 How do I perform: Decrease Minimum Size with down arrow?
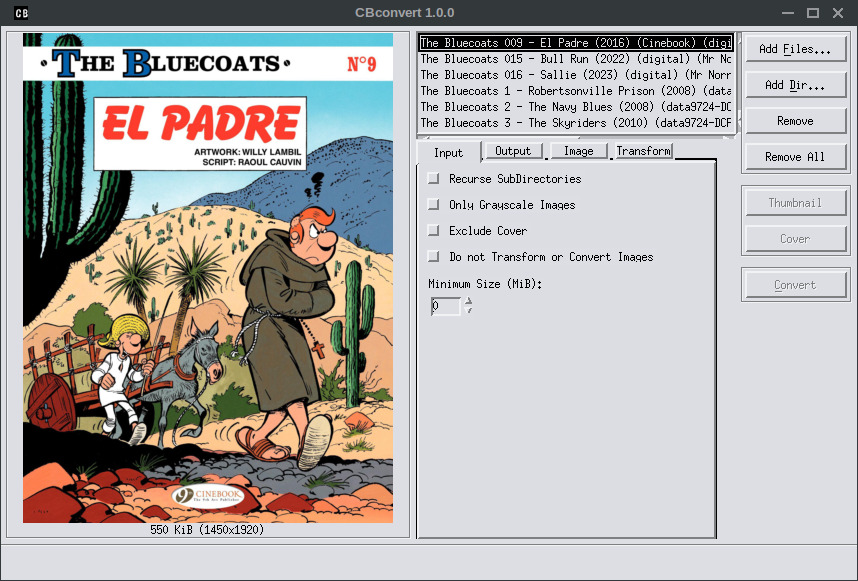tap(469, 311)
